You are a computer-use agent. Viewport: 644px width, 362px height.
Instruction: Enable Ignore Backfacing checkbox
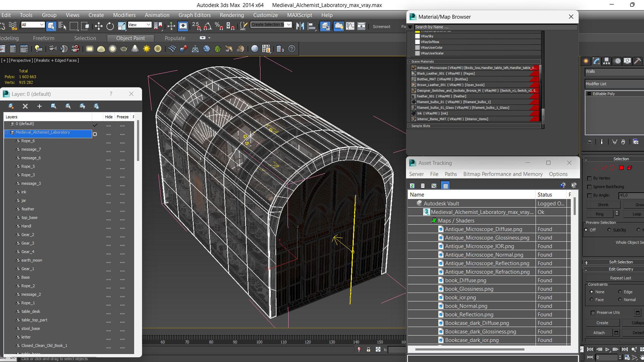tap(589, 187)
